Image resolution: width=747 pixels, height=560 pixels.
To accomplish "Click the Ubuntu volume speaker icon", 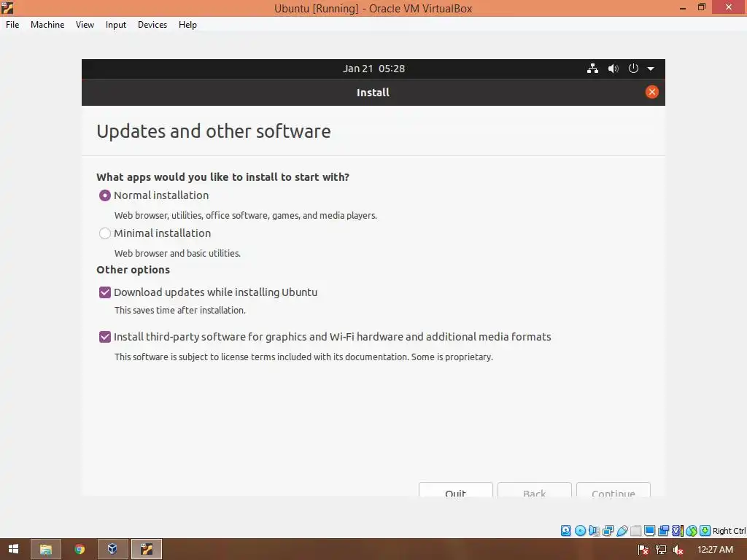I will pyautogui.click(x=613, y=69).
